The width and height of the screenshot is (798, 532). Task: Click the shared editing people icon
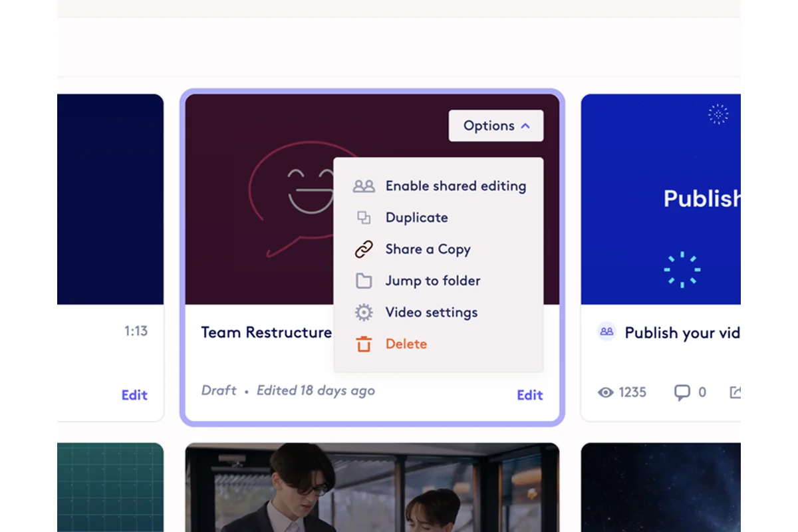click(363, 186)
